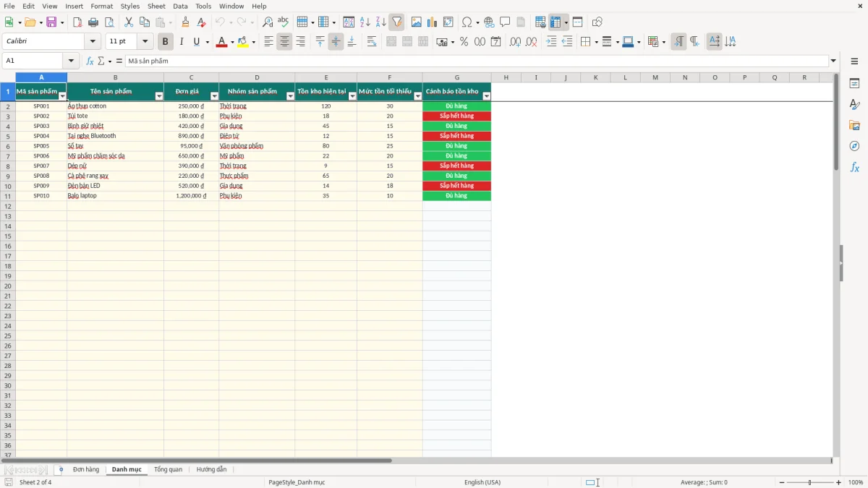Click the Save document icon
This screenshot has width=868, height=488.
click(51, 22)
